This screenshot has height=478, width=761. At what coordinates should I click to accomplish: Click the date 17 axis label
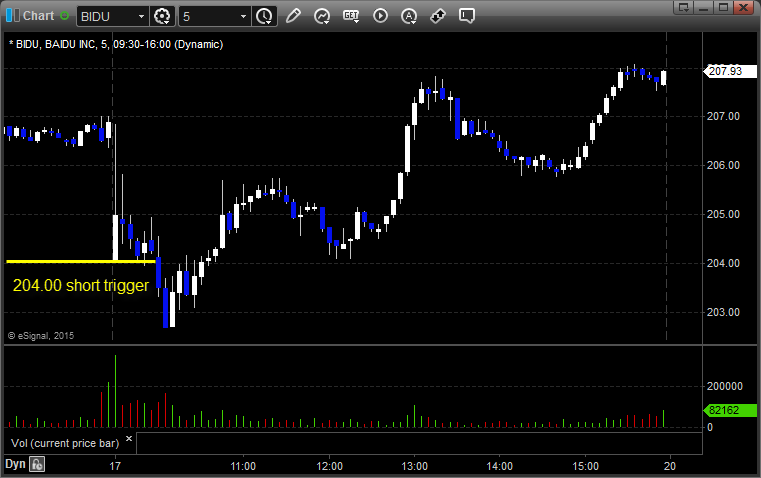click(x=115, y=466)
